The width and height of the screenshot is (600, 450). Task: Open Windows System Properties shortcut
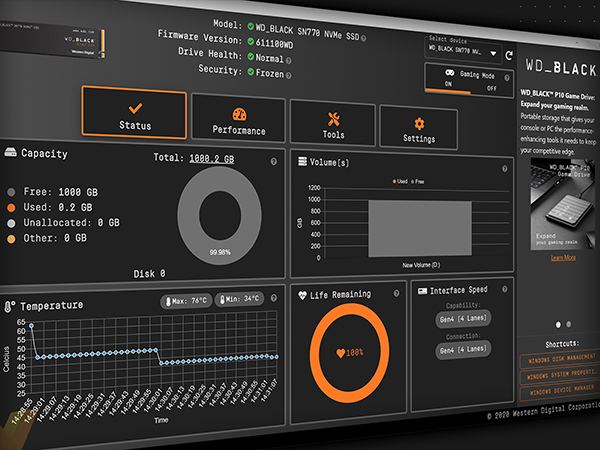click(x=560, y=375)
